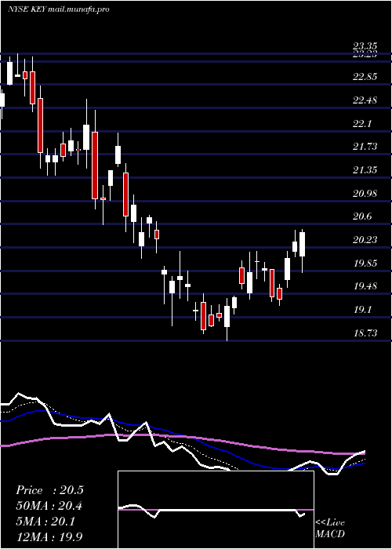
Task: Click the MACD white line inside the inset box
Action: [212, 511]
